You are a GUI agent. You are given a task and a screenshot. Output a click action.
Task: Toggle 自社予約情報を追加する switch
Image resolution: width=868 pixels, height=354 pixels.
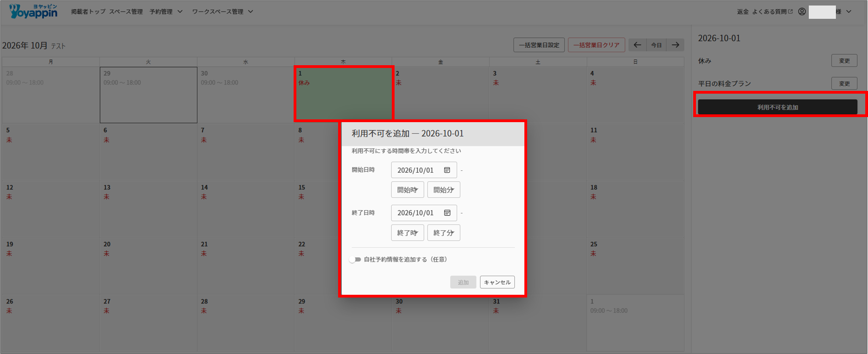[355, 259]
